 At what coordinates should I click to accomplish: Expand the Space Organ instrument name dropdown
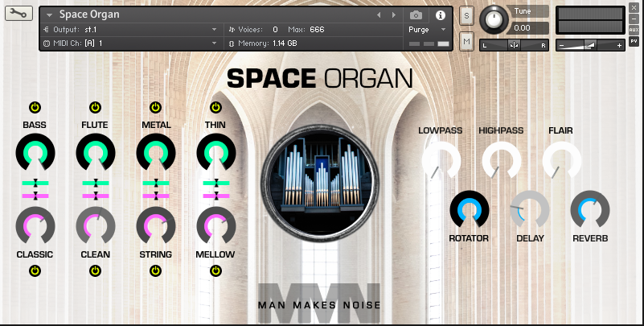point(49,15)
